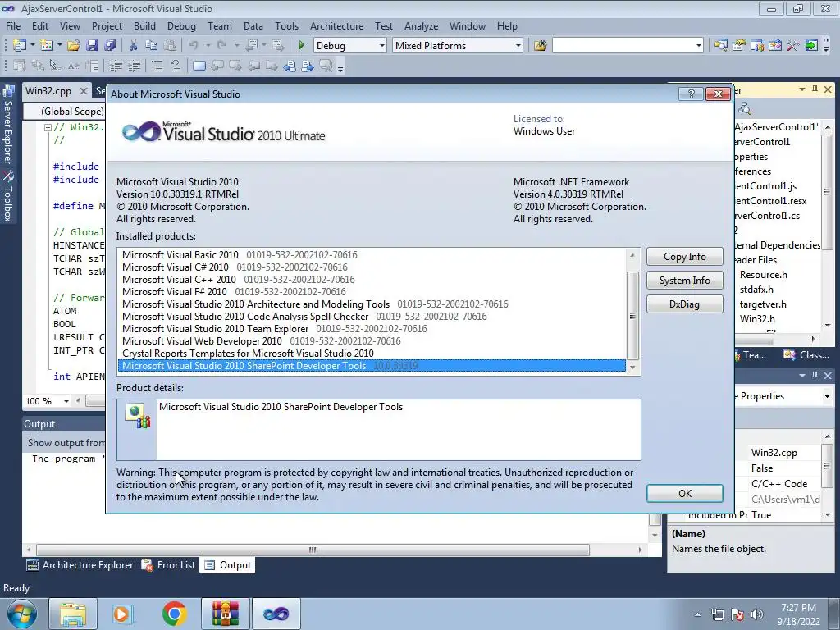This screenshot has height=630, width=840.
Task: Select targetver.h in Solution Explorer
Action: tap(763, 304)
